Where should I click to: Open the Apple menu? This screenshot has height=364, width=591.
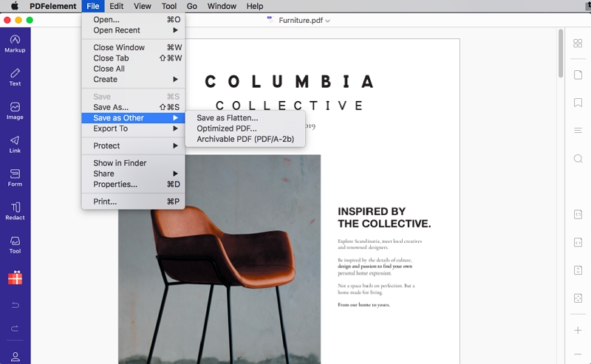coord(14,6)
